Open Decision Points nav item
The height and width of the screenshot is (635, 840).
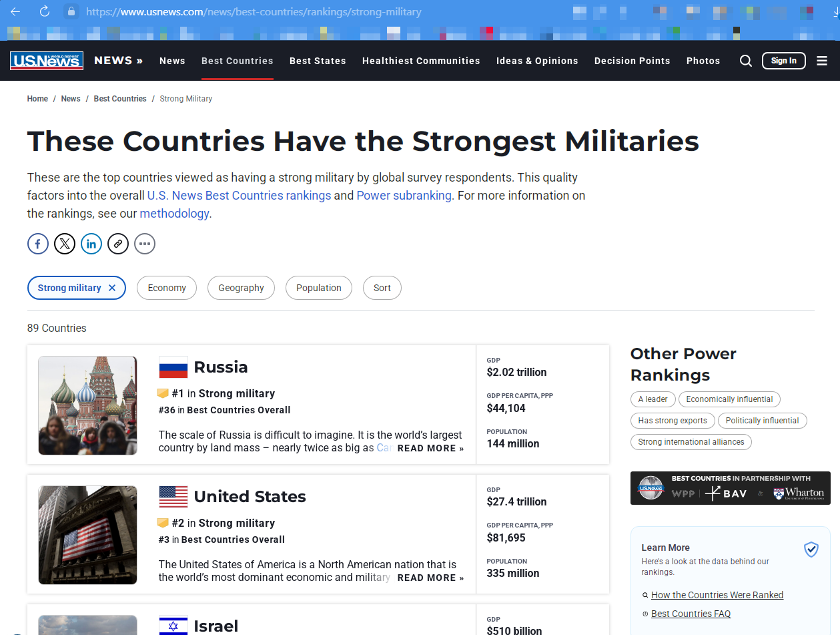click(x=633, y=61)
